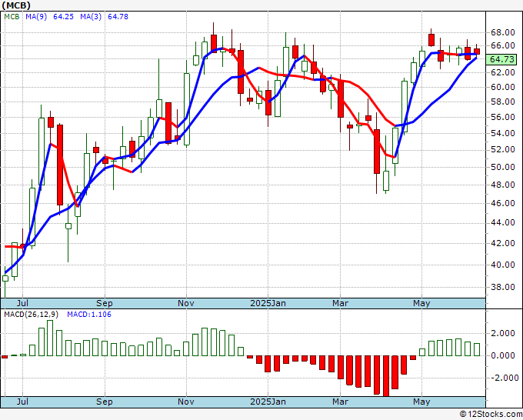Select the MA(3) value 64.78
The width and height of the screenshot is (523, 420).
coord(118,17)
